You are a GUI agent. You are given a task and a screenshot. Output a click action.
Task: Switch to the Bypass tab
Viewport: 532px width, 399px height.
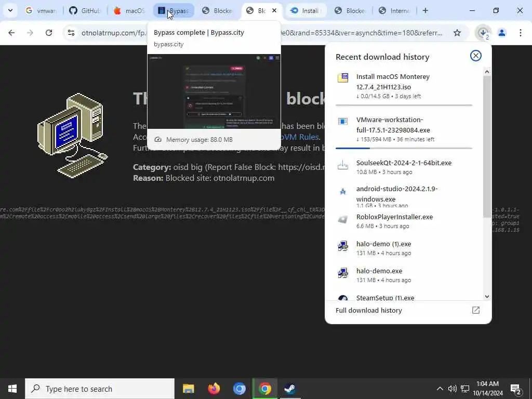click(x=174, y=10)
